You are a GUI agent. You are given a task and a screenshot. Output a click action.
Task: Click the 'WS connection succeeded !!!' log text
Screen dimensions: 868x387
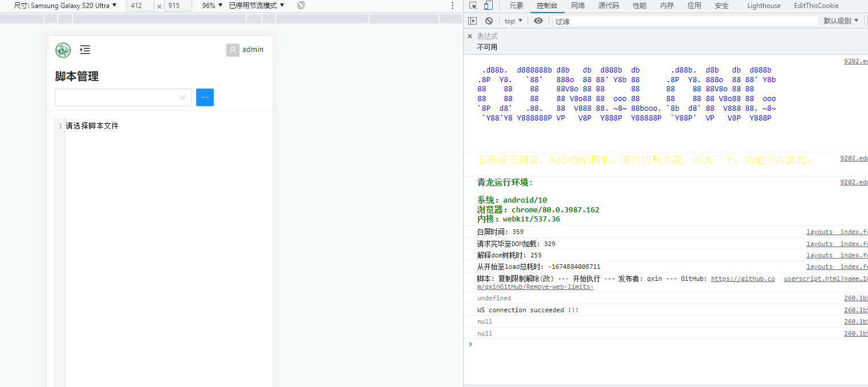[528, 310]
